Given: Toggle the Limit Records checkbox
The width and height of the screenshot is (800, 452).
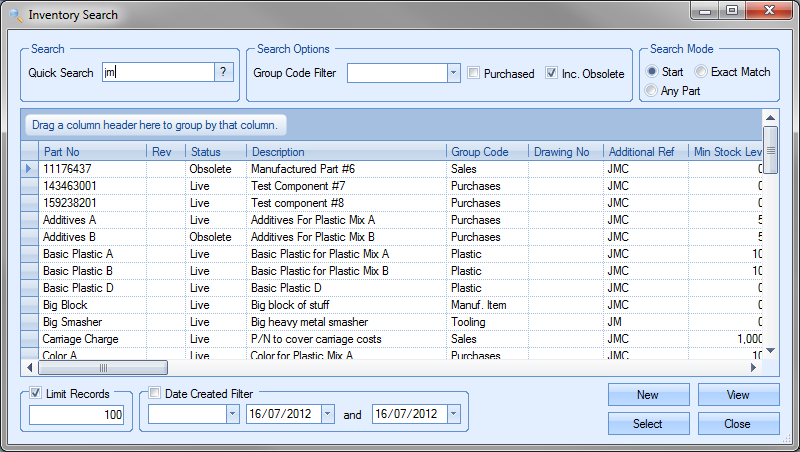Looking at the screenshot, I should click(36, 394).
